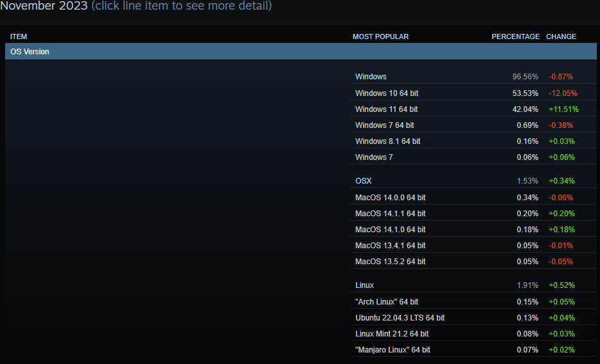Image resolution: width=600 pixels, height=364 pixels.
Task: Click the MOST POPULAR column header
Action: (x=380, y=36)
